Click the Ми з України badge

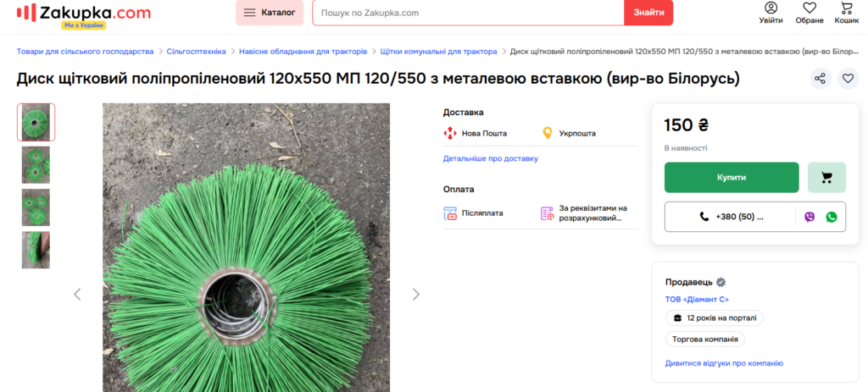coord(84,25)
